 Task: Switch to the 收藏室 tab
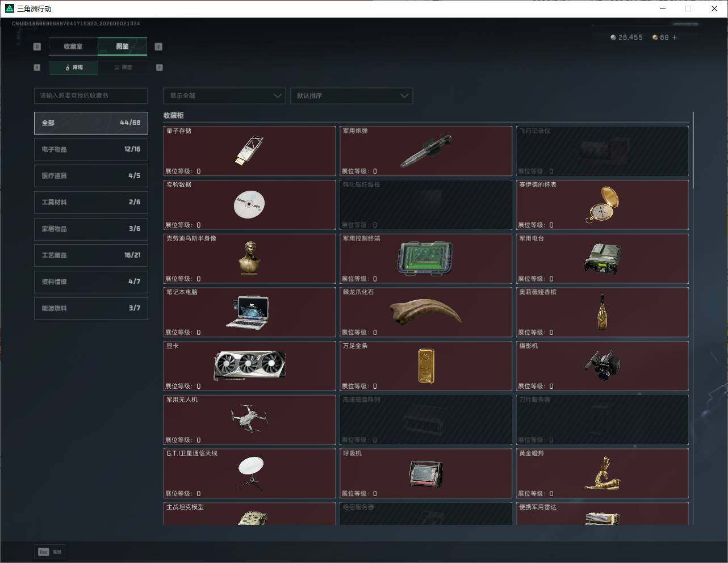tap(73, 47)
